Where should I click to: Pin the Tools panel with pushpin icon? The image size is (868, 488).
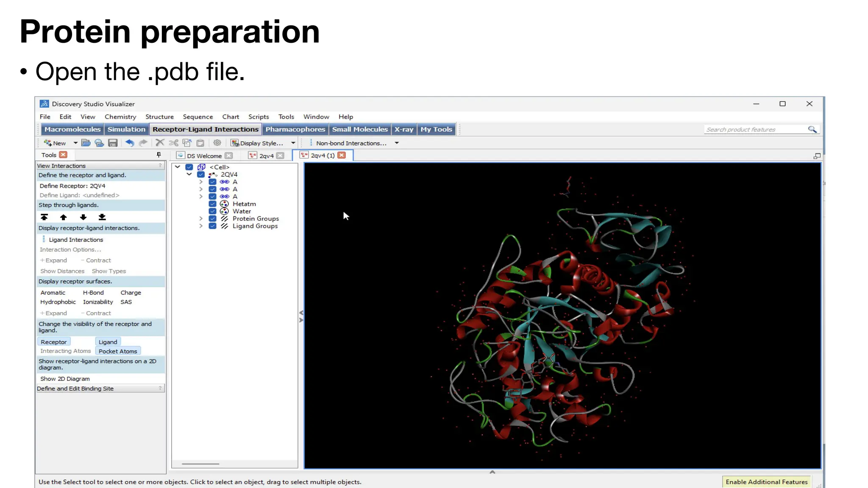(159, 155)
